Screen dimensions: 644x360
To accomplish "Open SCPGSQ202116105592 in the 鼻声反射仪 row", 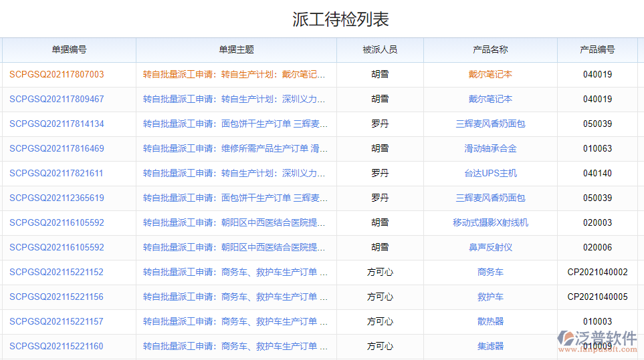I will (x=57, y=247).
